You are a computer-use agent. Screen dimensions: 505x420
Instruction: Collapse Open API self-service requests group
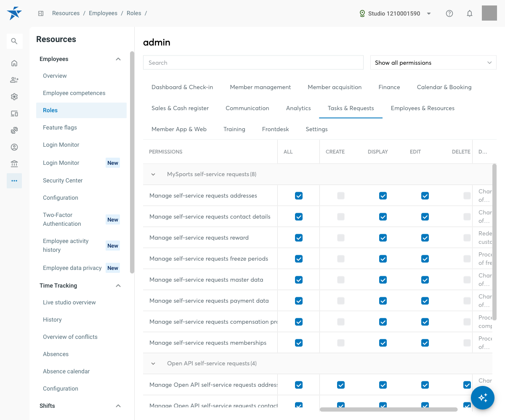click(153, 364)
